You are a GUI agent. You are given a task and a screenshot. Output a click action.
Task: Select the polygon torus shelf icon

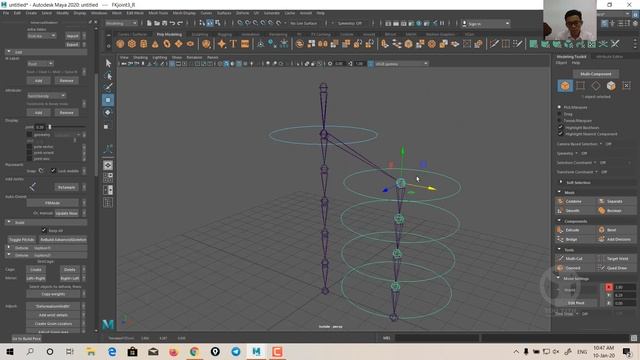tap(167, 44)
